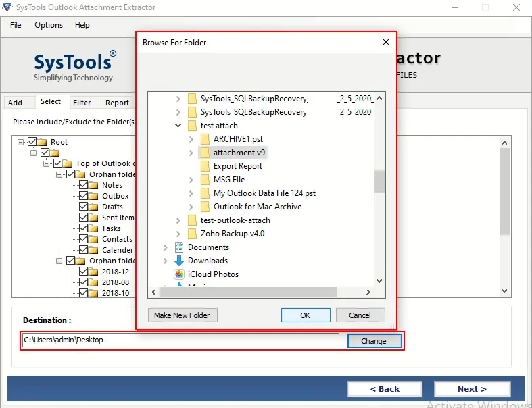Click the folder list scroll-down arrow
Viewport: 532px width, 408px height.
point(380,281)
